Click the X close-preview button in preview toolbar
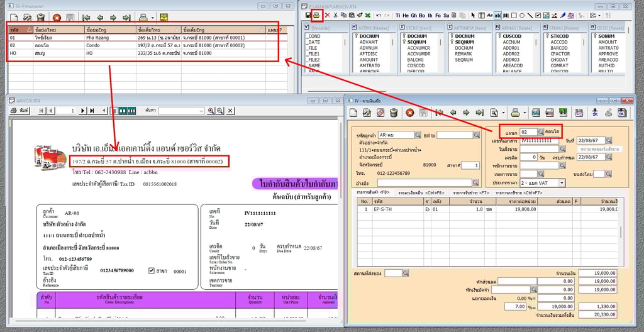 (230, 111)
